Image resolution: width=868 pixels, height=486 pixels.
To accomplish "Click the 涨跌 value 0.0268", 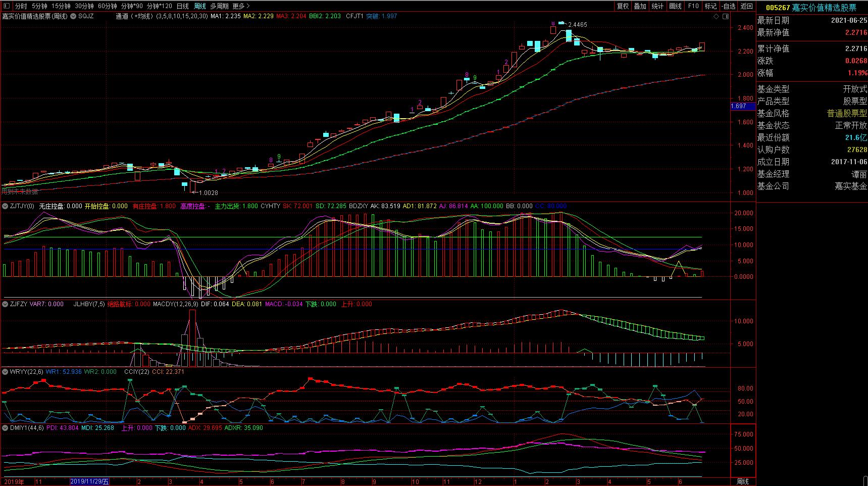I will pos(856,61).
